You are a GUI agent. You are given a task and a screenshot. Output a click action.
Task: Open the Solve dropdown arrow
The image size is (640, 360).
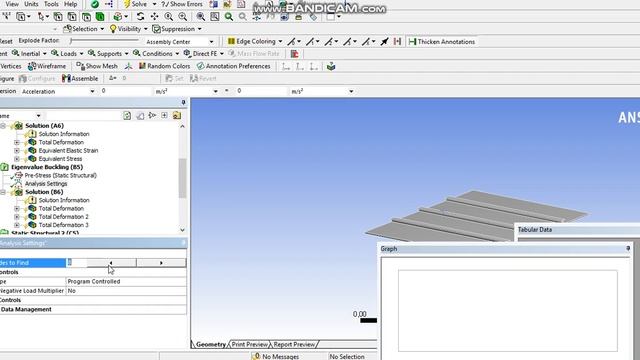(154, 4)
